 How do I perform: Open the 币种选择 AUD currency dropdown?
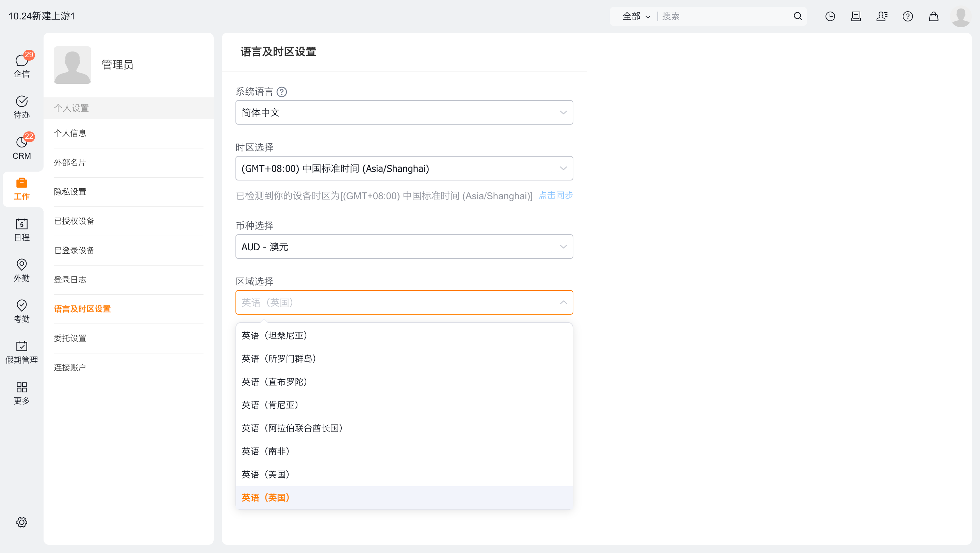[x=404, y=247]
